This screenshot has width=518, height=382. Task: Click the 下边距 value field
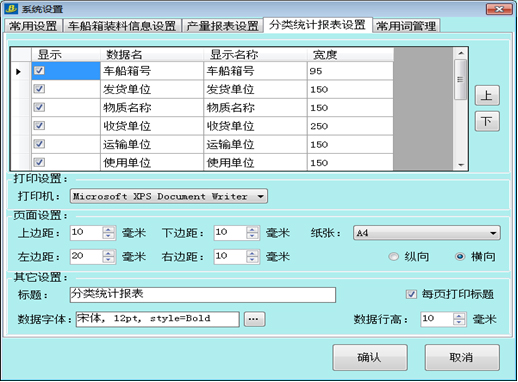pyautogui.click(x=230, y=233)
